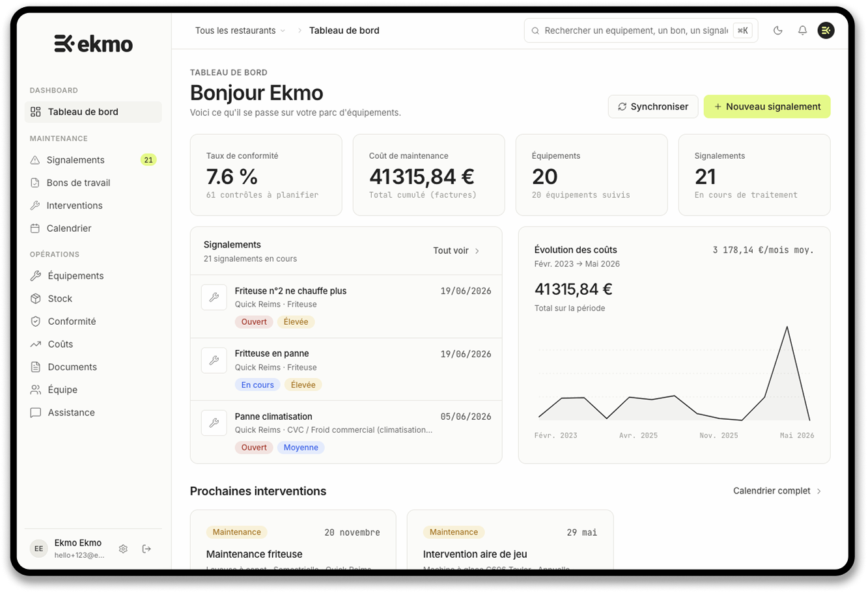This screenshot has height=593, width=868.
Task: Open the Maintenance friteuse intervention card
Action: pos(293,540)
